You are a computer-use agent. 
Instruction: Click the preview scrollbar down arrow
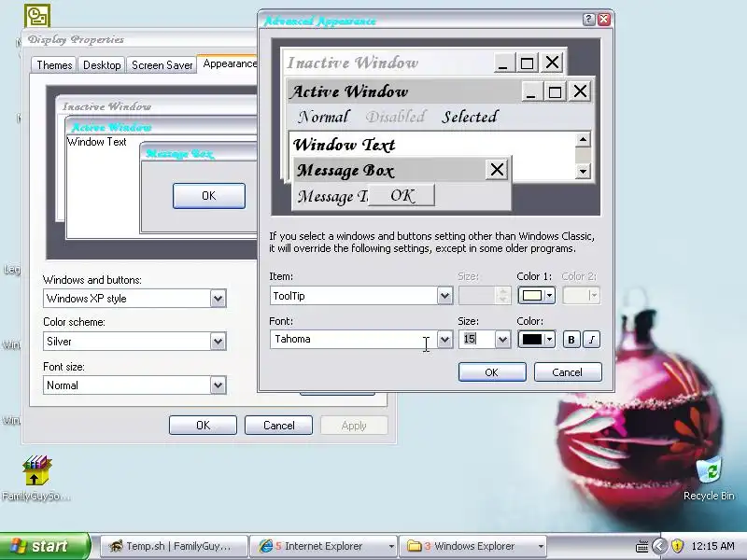(583, 171)
